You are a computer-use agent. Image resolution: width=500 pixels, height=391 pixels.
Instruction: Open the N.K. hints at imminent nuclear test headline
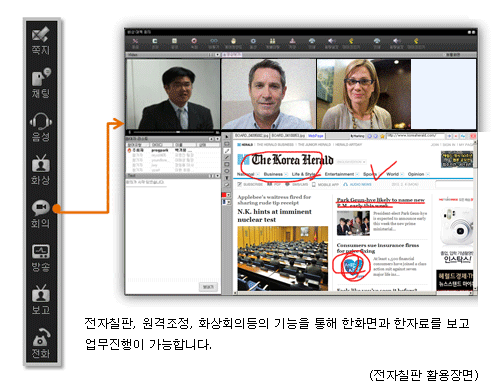(274, 216)
